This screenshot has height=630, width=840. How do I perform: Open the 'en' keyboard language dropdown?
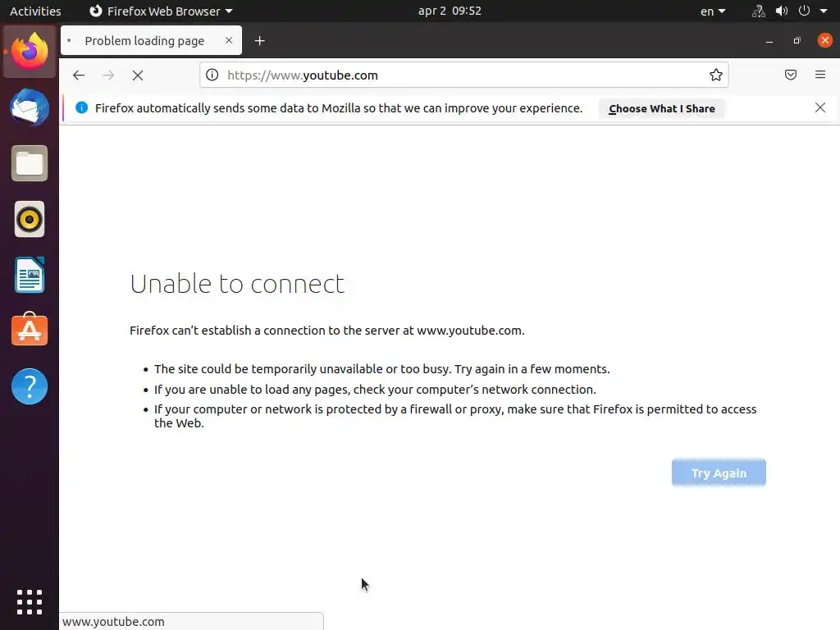[713, 11]
